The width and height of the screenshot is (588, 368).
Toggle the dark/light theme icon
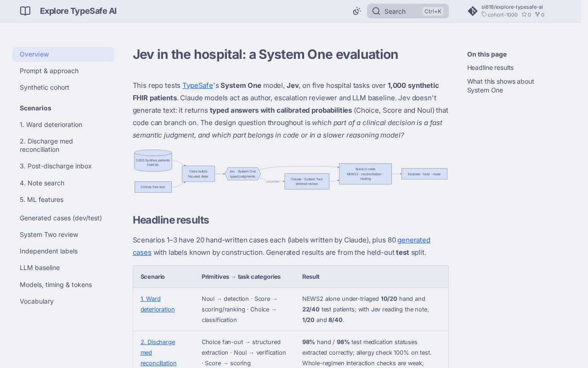[357, 11]
